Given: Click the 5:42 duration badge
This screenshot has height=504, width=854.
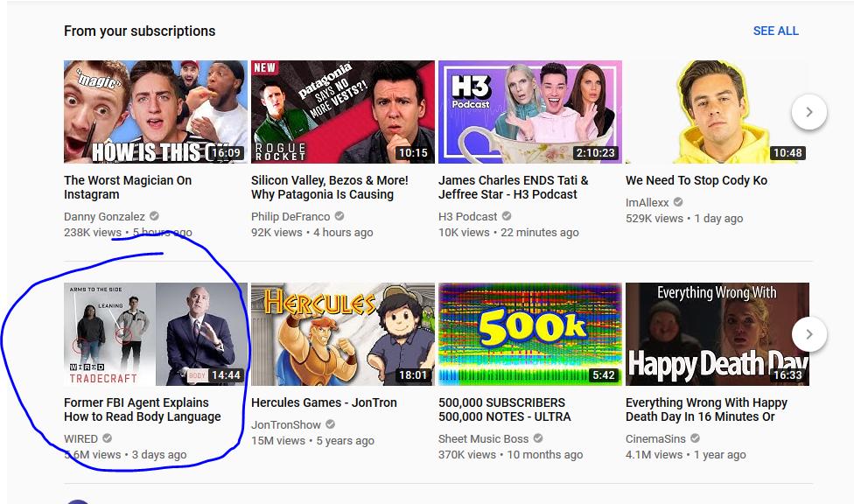Looking at the screenshot, I should (x=604, y=374).
